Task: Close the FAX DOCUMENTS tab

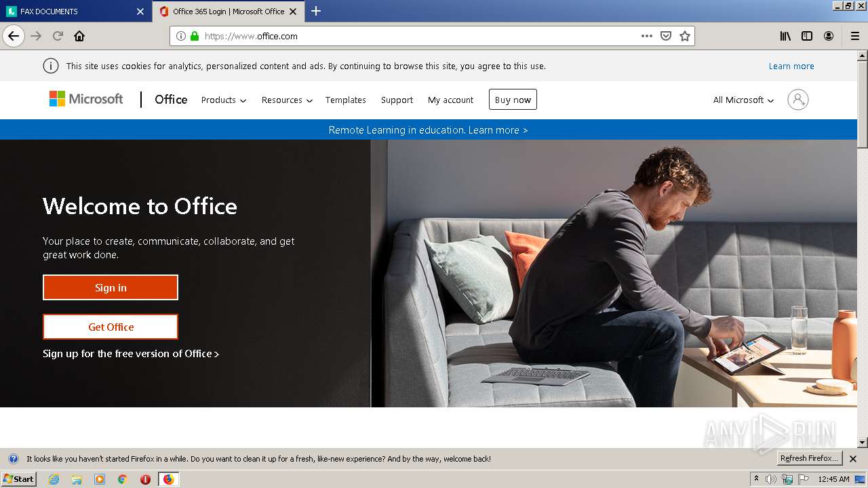Action: click(x=140, y=12)
